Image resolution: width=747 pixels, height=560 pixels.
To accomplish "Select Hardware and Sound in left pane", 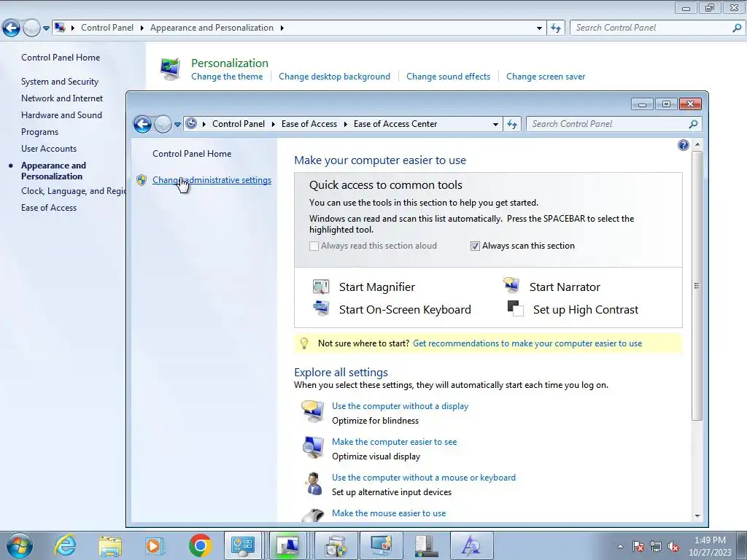I will pos(61,114).
